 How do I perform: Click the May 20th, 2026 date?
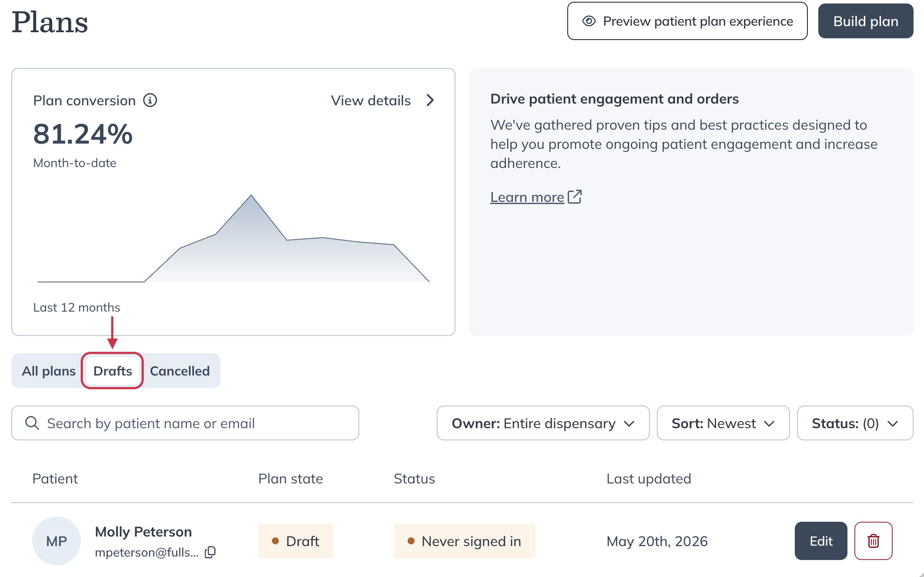point(657,541)
